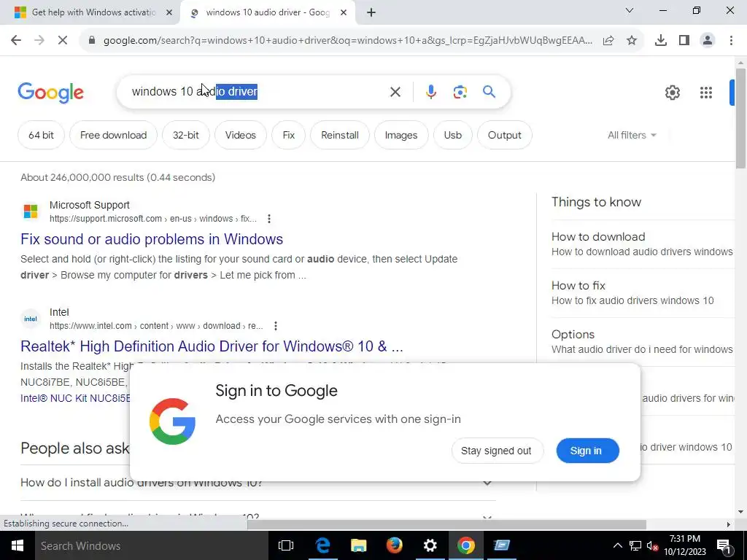Open Google quick settings gear

coord(672,93)
